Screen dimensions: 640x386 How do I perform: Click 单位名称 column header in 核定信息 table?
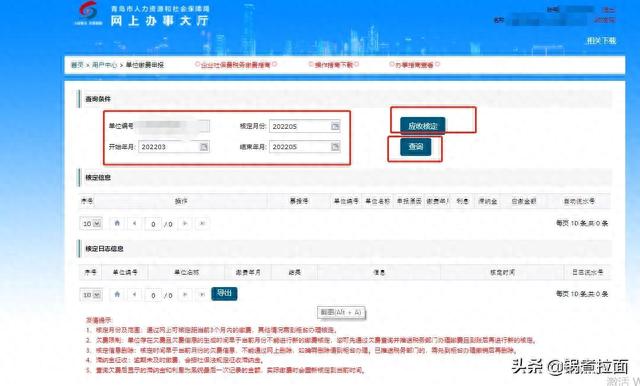378,201
